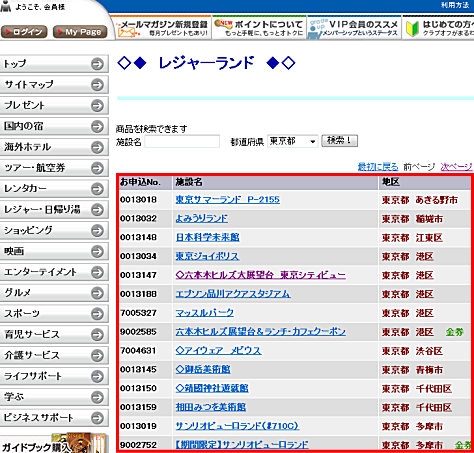
Task: Click the arrow icon beside 育児サービス
Action: click(x=97, y=335)
